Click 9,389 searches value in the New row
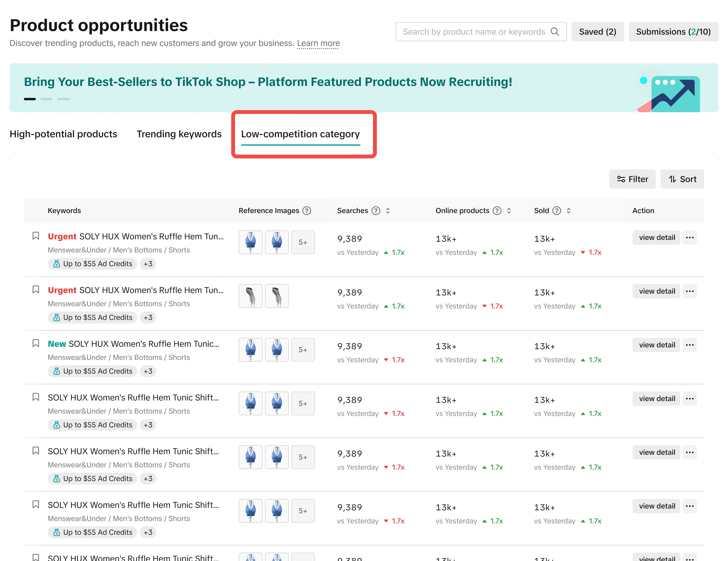 coord(349,346)
